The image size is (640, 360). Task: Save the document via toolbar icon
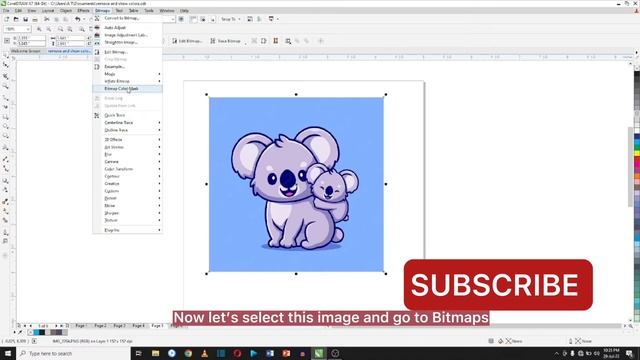pos(25,19)
